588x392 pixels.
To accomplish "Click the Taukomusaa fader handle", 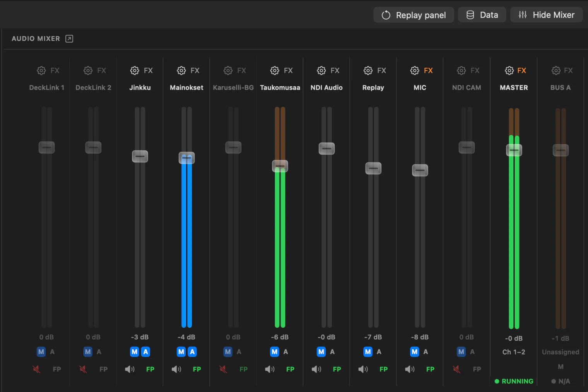I will tap(280, 166).
